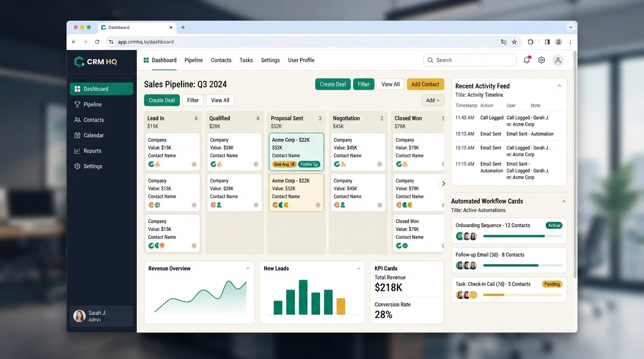Image resolution: width=644 pixels, height=359 pixels.
Task: Open the browser extensions puzzle icon
Action: point(530,42)
